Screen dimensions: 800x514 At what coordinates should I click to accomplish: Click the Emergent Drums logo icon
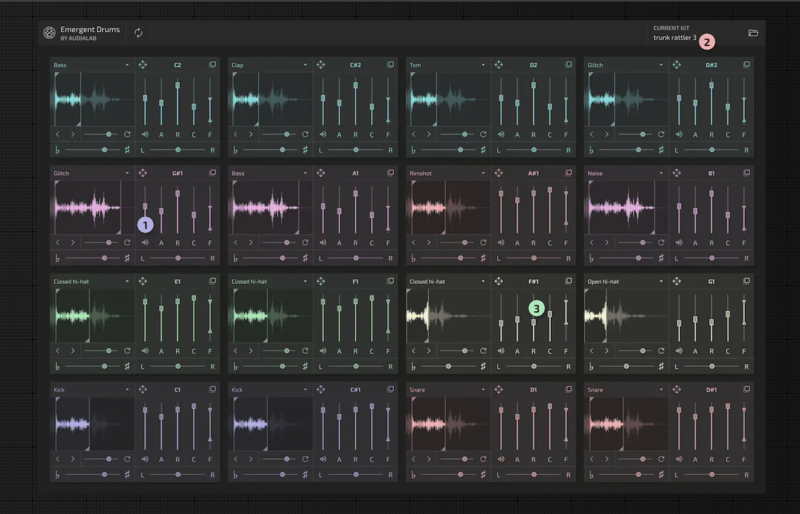point(49,33)
